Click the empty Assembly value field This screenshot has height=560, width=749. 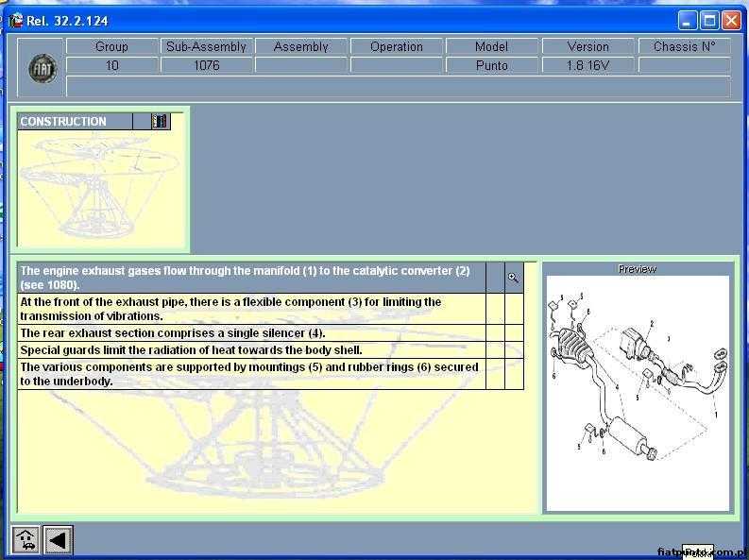click(x=301, y=65)
